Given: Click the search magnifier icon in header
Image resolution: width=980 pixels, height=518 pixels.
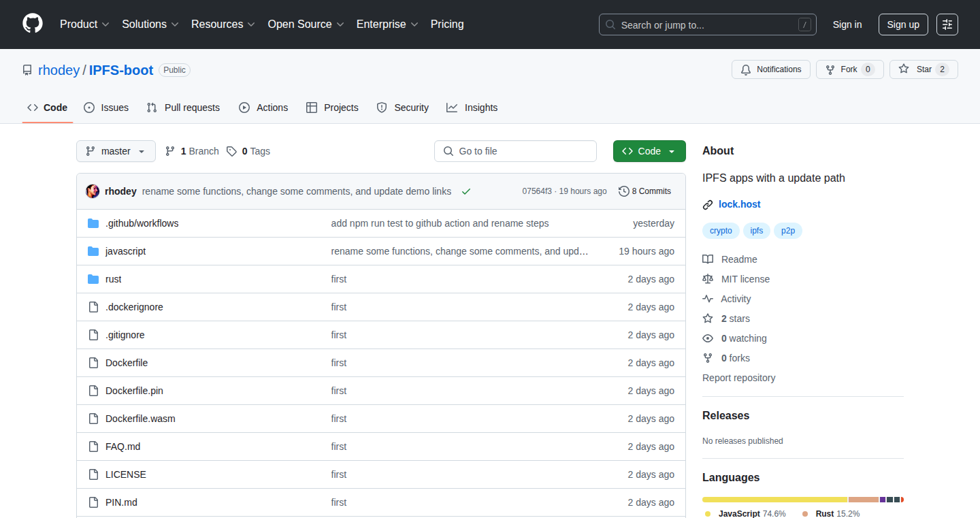Looking at the screenshot, I should point(610,25).
